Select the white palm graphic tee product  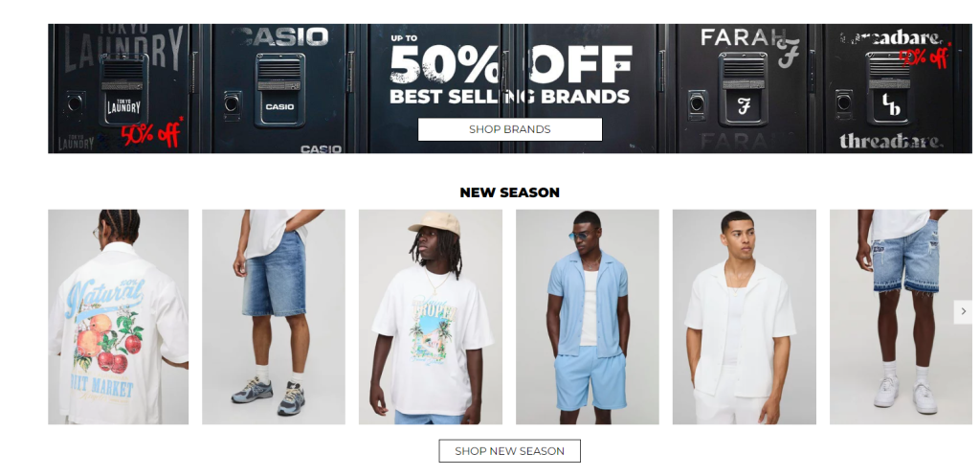(x=430, y=317)
